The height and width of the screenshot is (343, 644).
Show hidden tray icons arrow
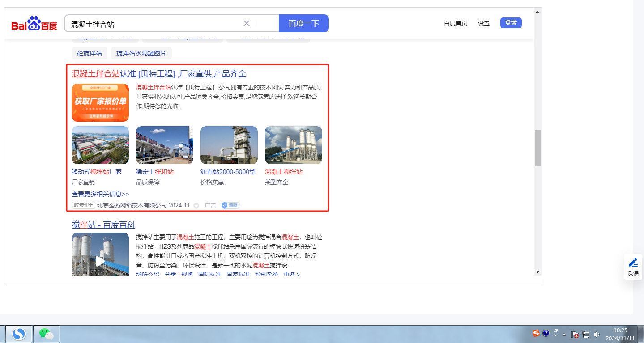point(564,335)
